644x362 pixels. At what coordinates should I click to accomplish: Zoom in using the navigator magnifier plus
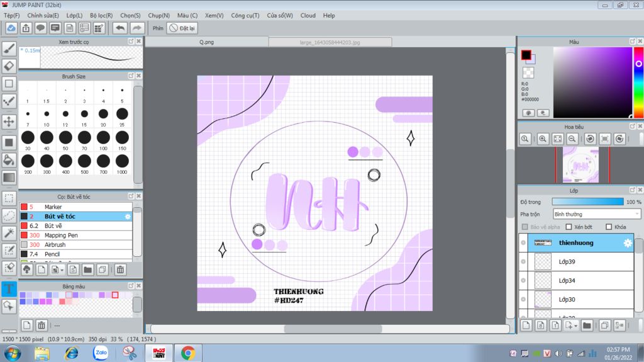click(543, 139)
